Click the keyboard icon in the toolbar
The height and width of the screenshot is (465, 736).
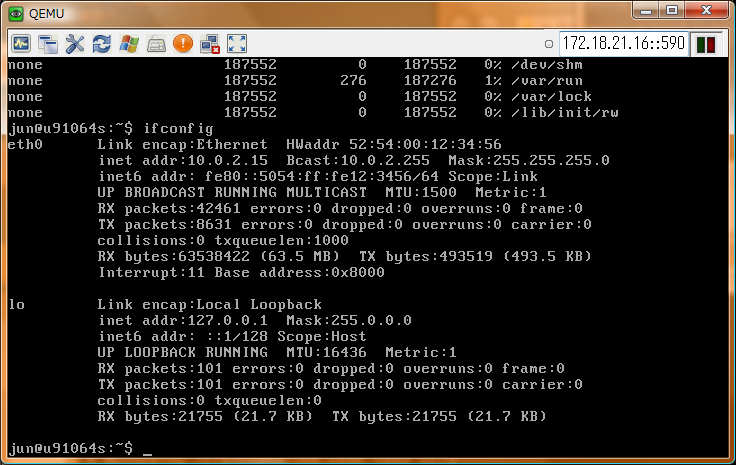point(156,44)
